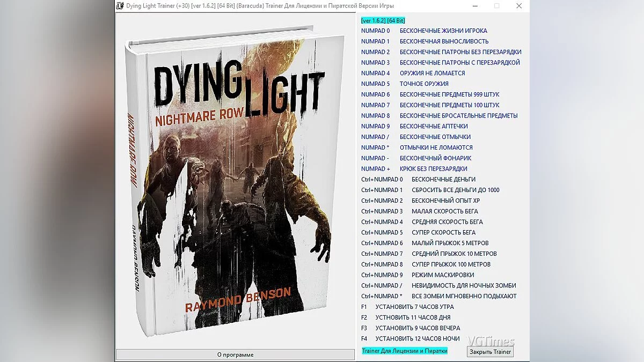The height and width of the screenshot is (362, 644).
Task: Click the highlighted ver 1.6.2 64 Bit label
Action: tap(383, 20)
